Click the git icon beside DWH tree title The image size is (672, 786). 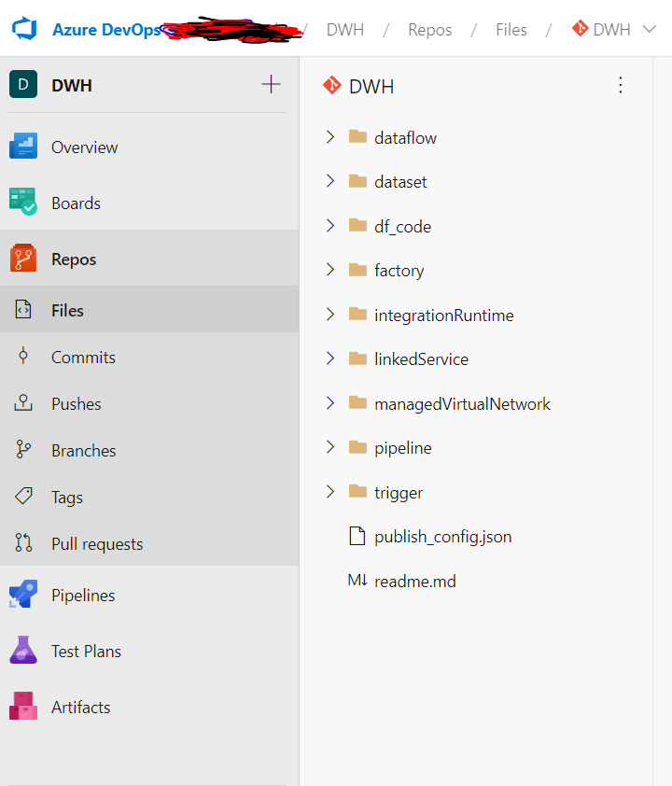[331, 85]
